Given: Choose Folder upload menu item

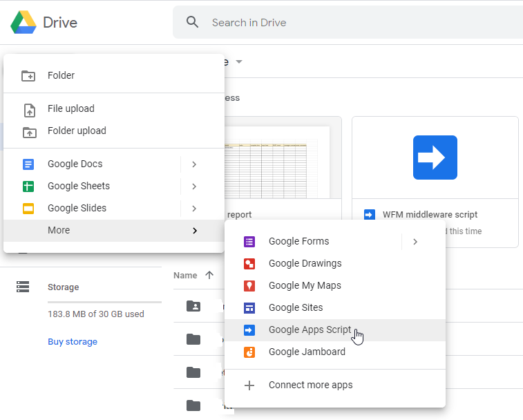Looking at the screenshot, I should 114,131.
